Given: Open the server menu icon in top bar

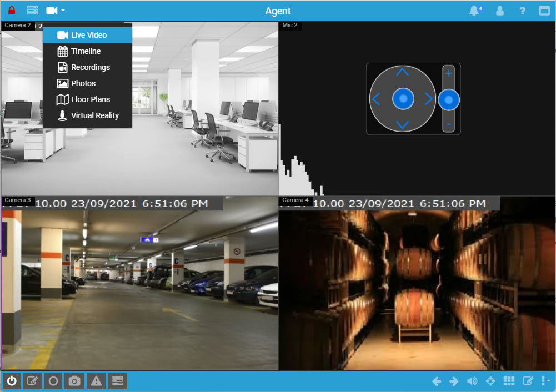Looking at the screenshot, I should pos(33,11).
